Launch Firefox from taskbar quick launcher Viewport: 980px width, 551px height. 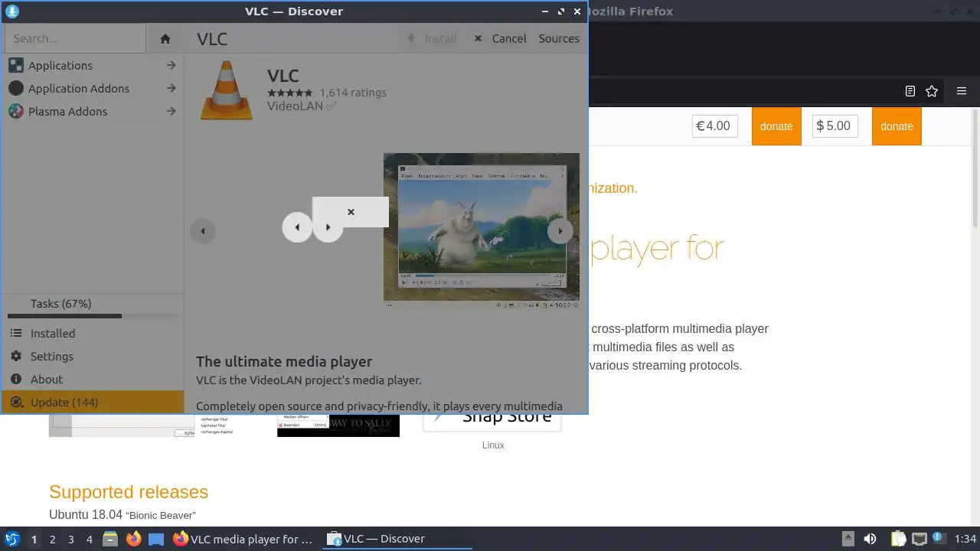coord(133,539)
